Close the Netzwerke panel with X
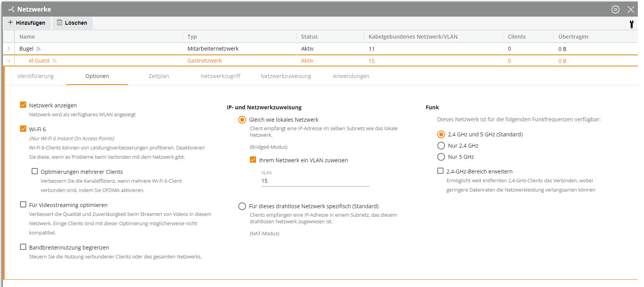Screen dimensions: 644x287 coord(631,9)
